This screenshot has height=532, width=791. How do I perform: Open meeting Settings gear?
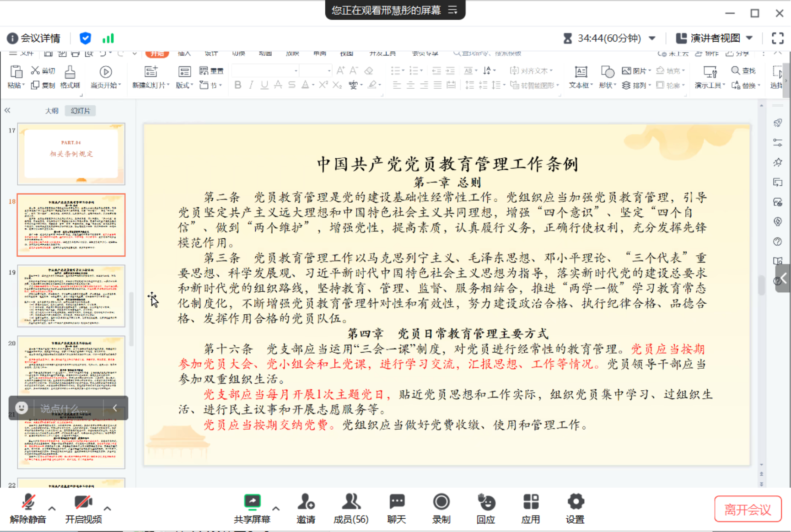pyautogui.click(x=575, y=503)
